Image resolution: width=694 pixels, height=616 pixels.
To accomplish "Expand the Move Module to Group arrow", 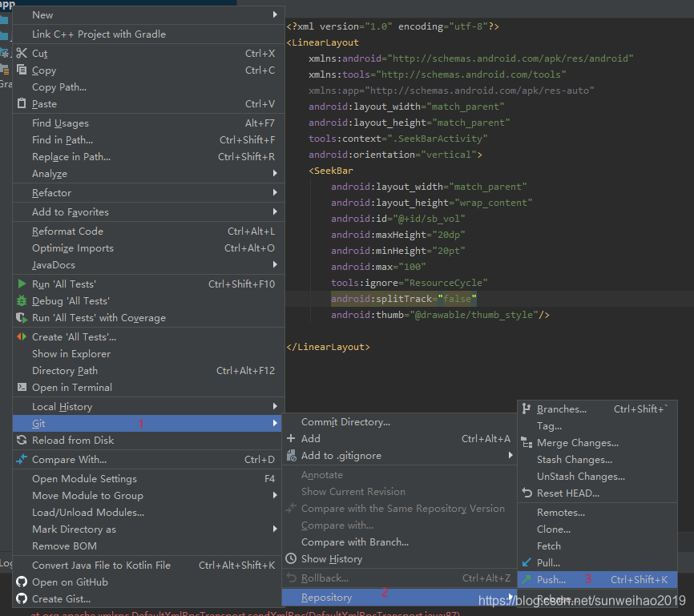I will pos(275,495).
